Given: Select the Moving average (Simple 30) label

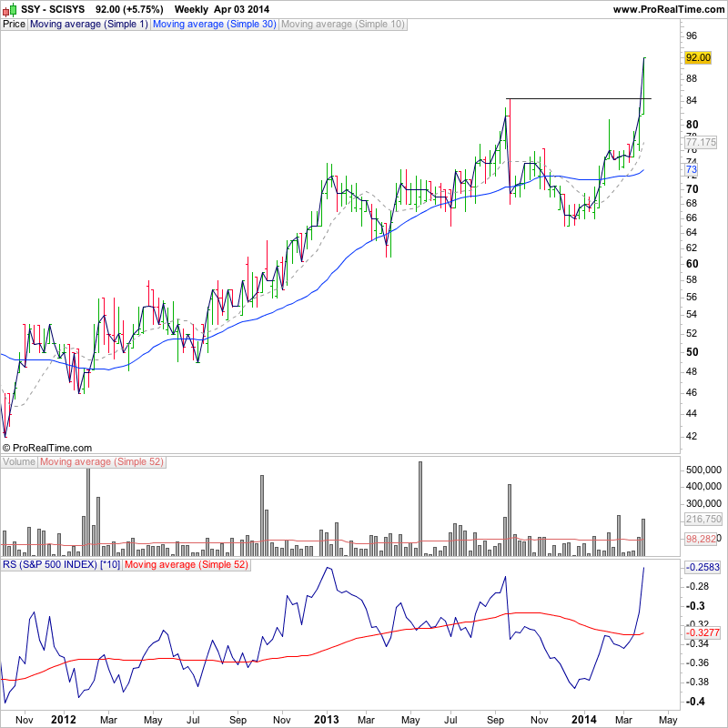Looking at the screenshot, I should [215, 25].
